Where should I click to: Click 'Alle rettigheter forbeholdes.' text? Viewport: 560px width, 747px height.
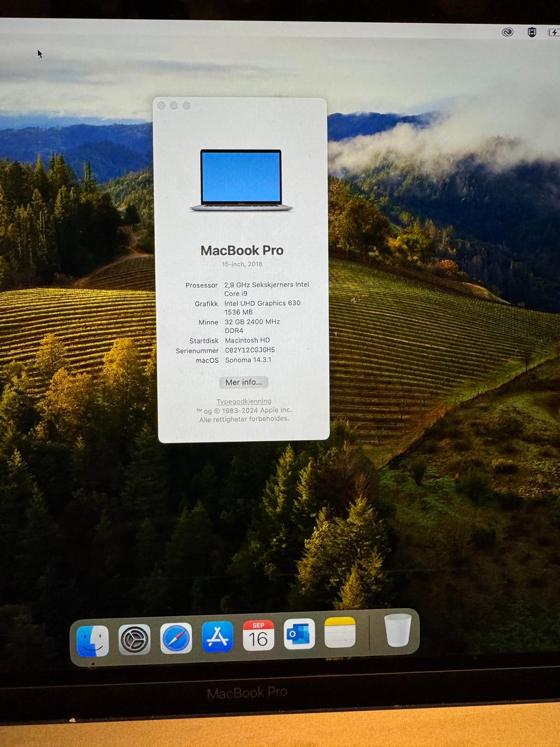click(244, 419)
